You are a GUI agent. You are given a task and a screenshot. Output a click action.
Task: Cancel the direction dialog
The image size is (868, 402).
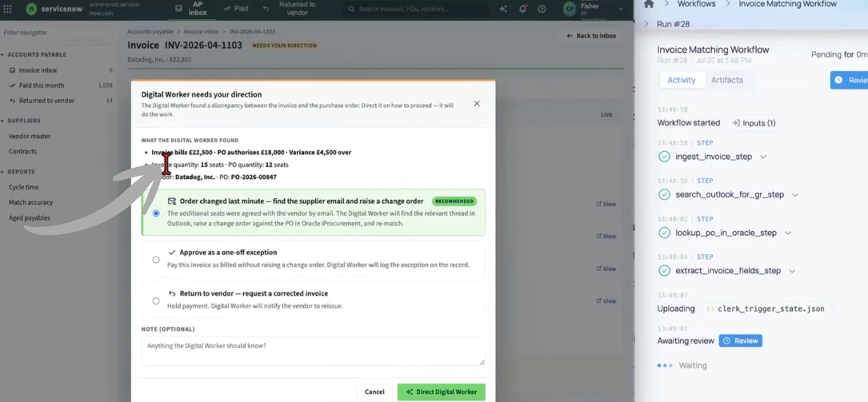click(x=374, y=392)
